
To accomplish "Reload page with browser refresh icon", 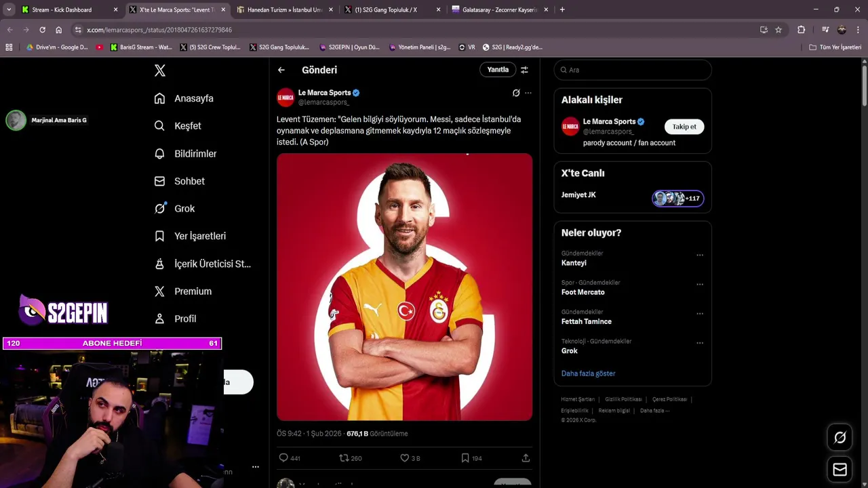I will pos(42,30).
